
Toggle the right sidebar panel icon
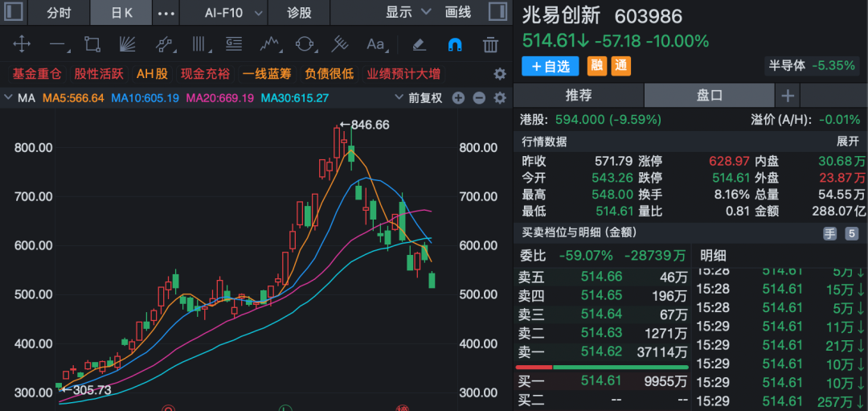[x=498, y=11]
